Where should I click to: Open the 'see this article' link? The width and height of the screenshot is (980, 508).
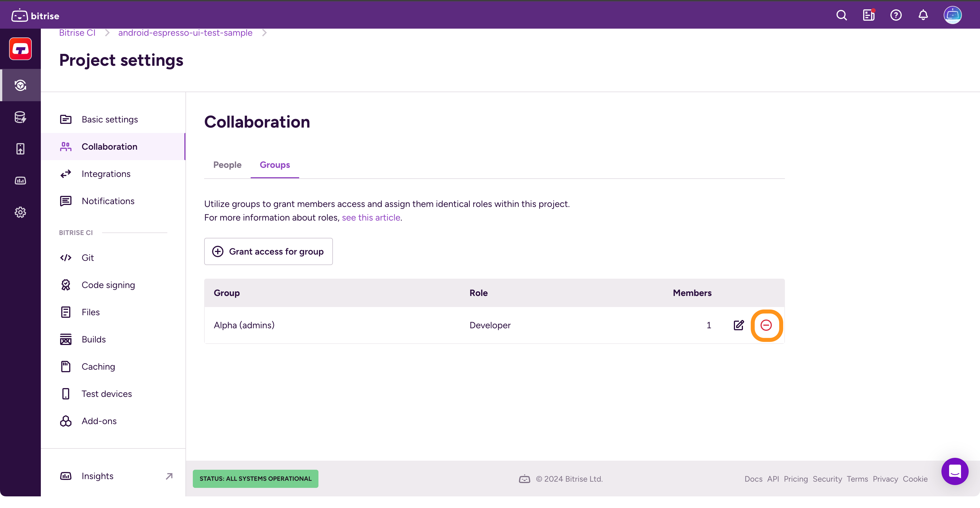click(371, 217)
